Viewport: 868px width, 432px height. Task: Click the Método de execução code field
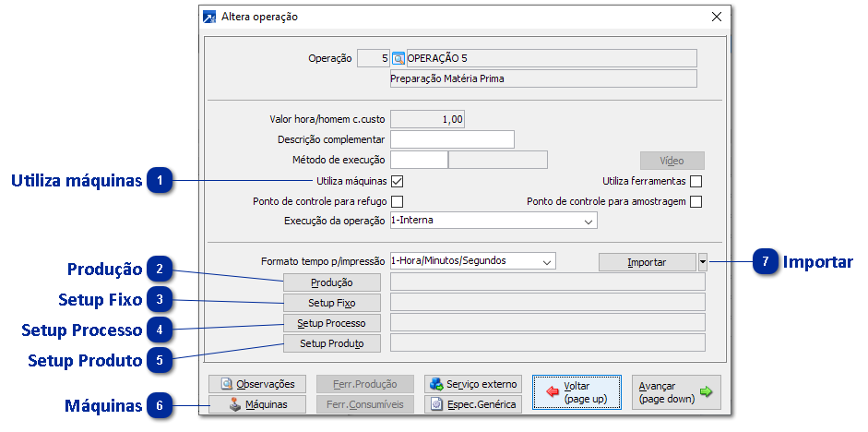[x=419, y=160]
